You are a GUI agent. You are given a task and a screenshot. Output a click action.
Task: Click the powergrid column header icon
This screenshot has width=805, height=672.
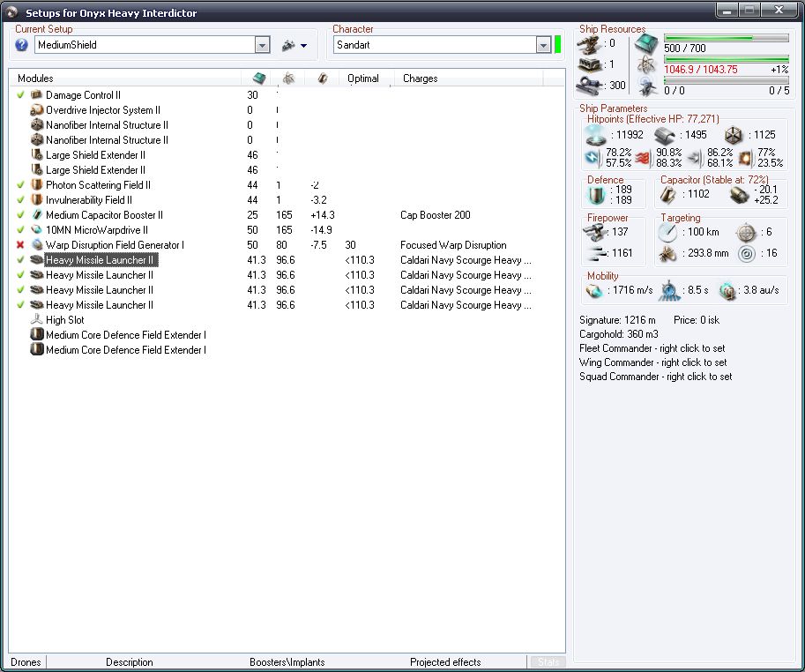(x=288, y=78)
